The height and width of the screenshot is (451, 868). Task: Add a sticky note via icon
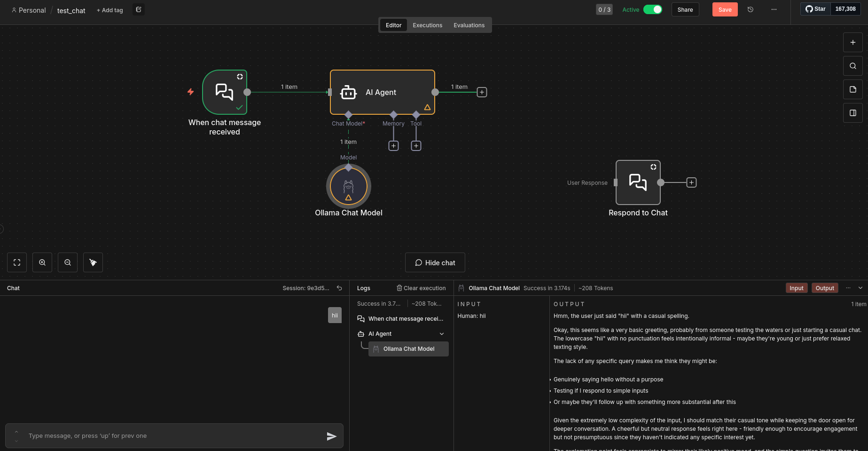pyautogui.click(x=852, y=89)
